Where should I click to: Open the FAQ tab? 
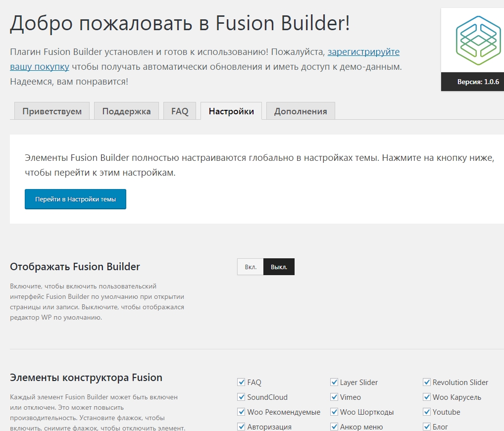point(180,111)
